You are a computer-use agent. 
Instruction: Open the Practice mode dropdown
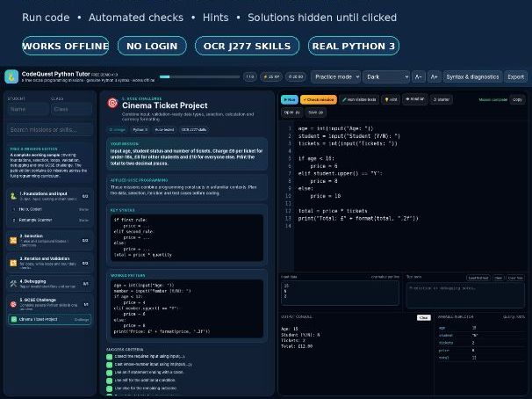pos(335,76)
